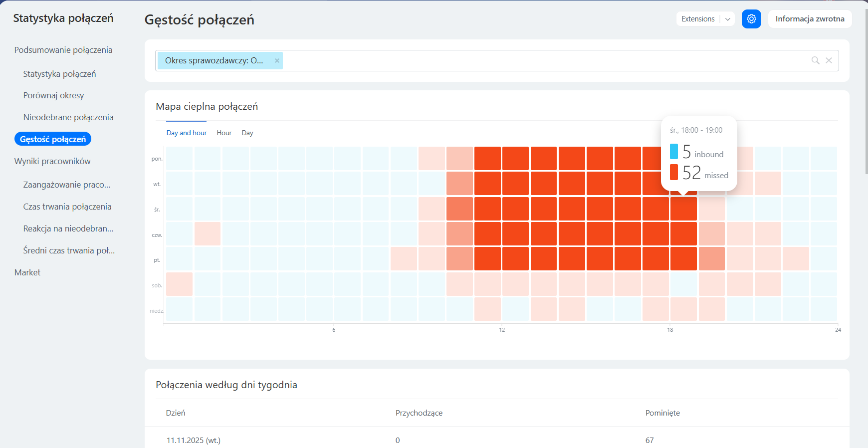868x448 pixels.
Task: Open the settings gear button
Action: pos(751,19)
